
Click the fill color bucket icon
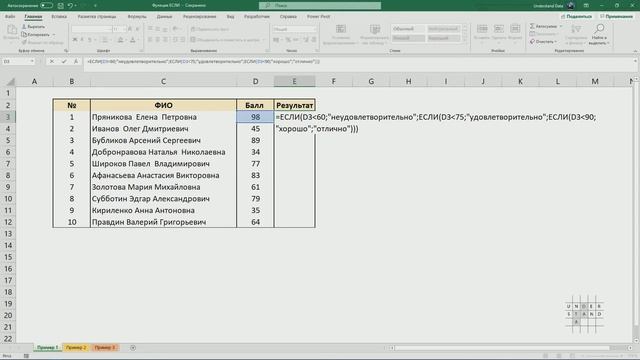[120, 40]
